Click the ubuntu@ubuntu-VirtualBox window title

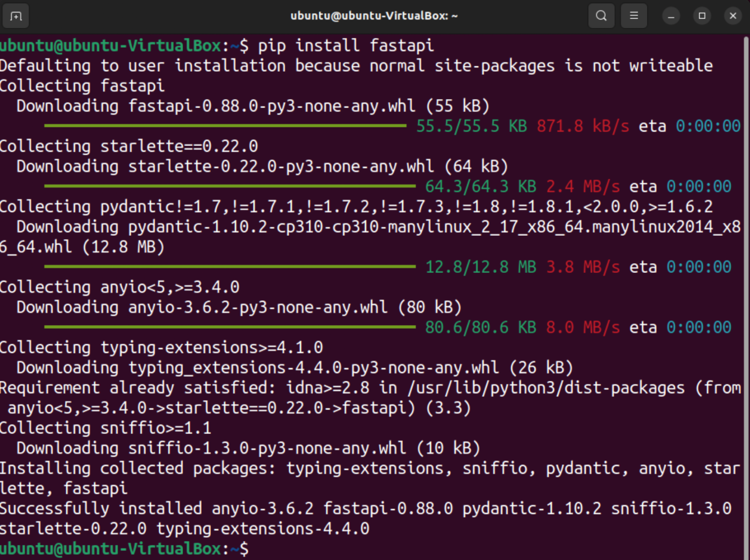pos(374,16)
